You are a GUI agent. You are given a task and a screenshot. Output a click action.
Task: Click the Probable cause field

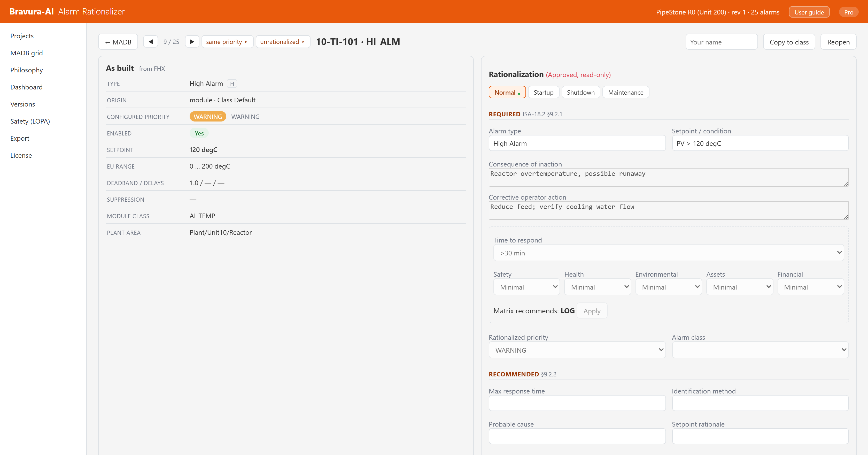pos(577,436)
